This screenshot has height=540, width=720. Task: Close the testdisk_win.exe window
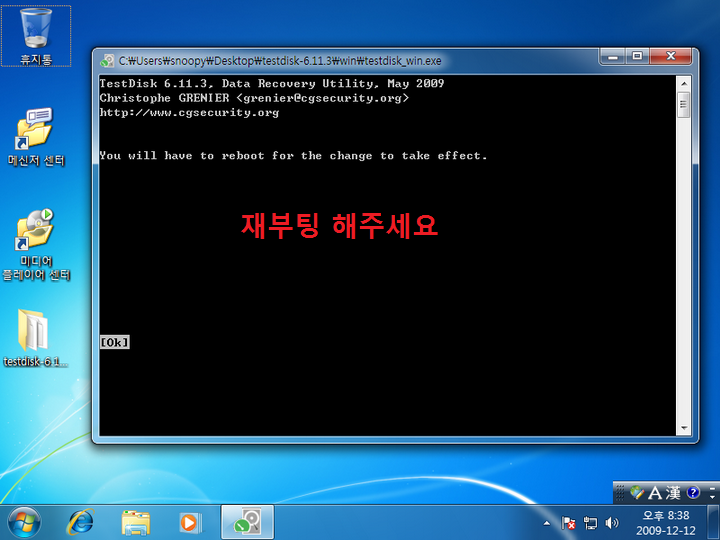point(670,56)
